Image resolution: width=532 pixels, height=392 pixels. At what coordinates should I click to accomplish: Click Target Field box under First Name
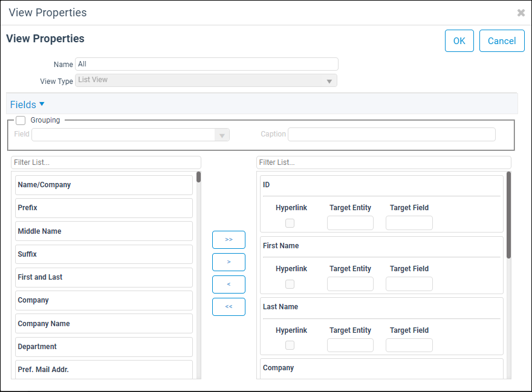pos(409,284)
